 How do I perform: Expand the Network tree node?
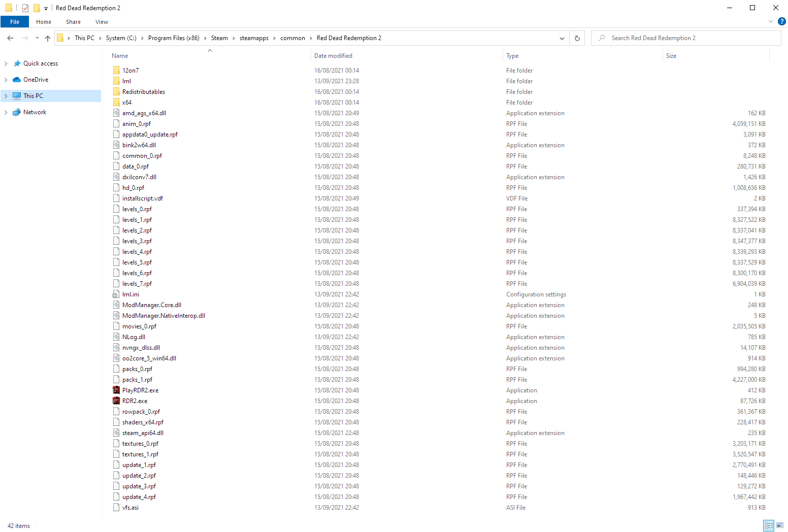pos(6,112)
